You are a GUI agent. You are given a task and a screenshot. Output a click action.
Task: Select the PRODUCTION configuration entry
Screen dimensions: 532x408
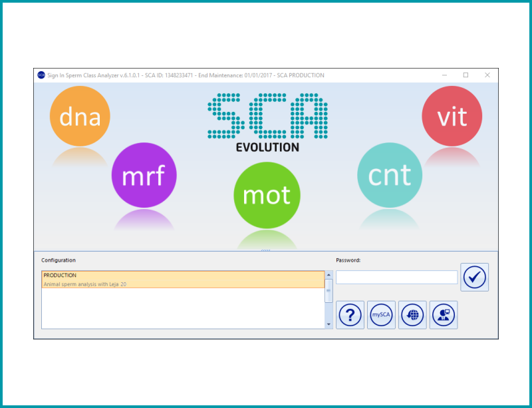(x=183, y=280)
